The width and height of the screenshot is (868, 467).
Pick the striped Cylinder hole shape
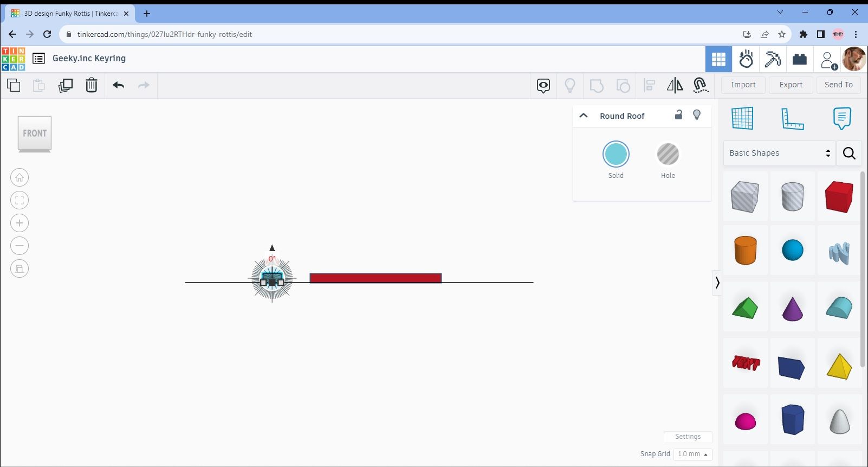coord(793,196)
